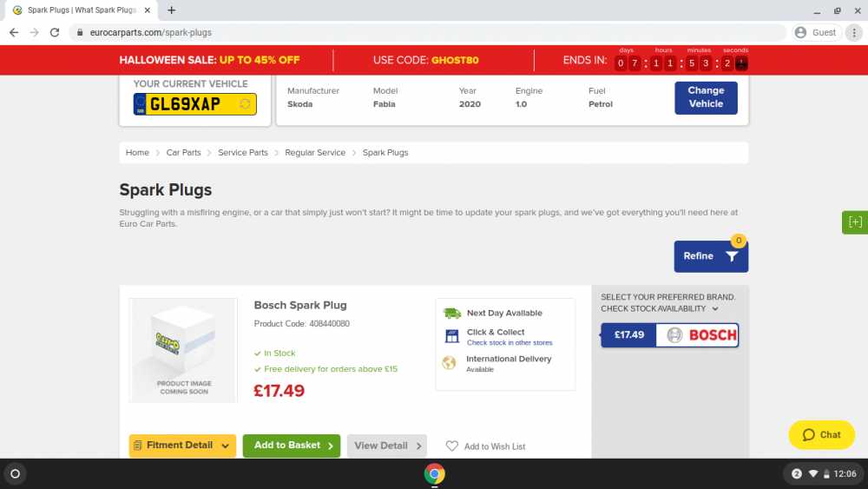868x489 pixels.
Task: Click the £17.49 red price
Action: [279, 391]
